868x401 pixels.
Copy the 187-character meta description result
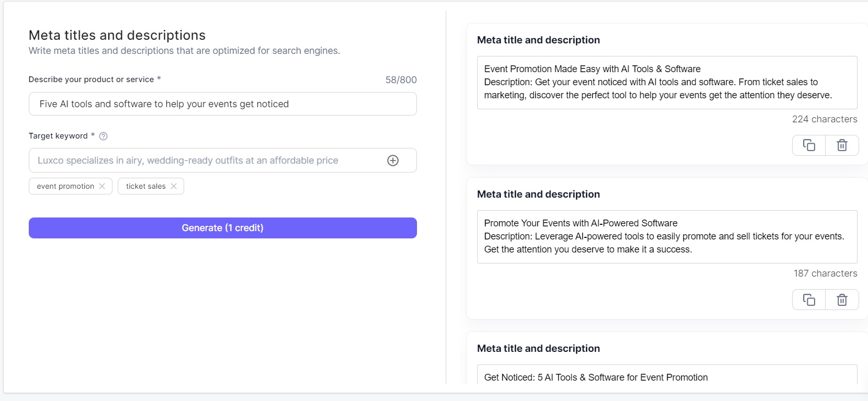point(809,300)
